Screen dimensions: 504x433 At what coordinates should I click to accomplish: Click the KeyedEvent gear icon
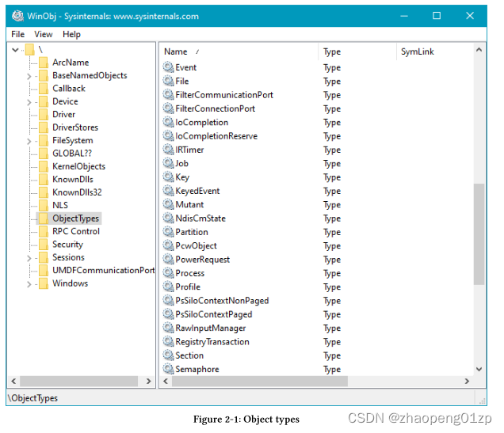(168, 191)
